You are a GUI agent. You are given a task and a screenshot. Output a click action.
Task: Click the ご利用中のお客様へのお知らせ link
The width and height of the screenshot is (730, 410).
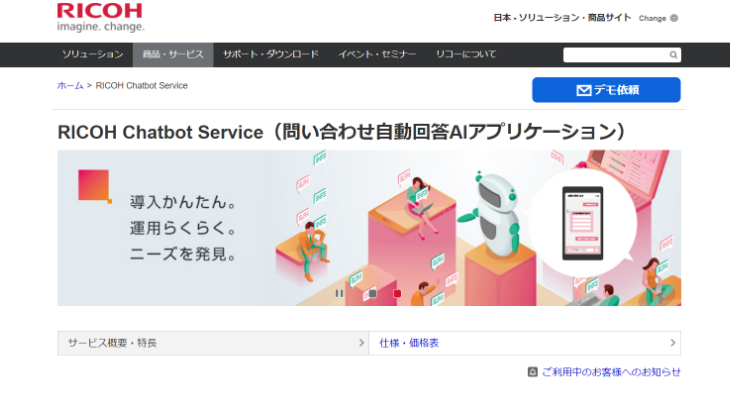point(611,372)
